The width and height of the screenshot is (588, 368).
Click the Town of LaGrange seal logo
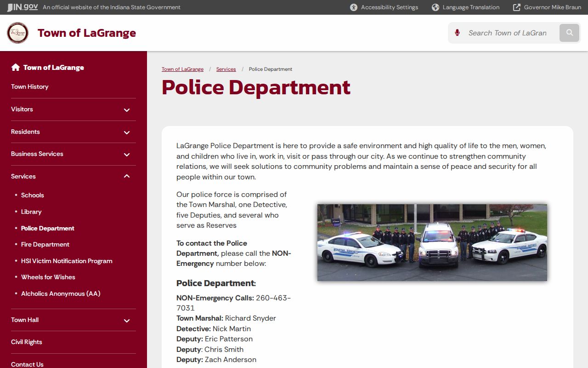[17, 33]
